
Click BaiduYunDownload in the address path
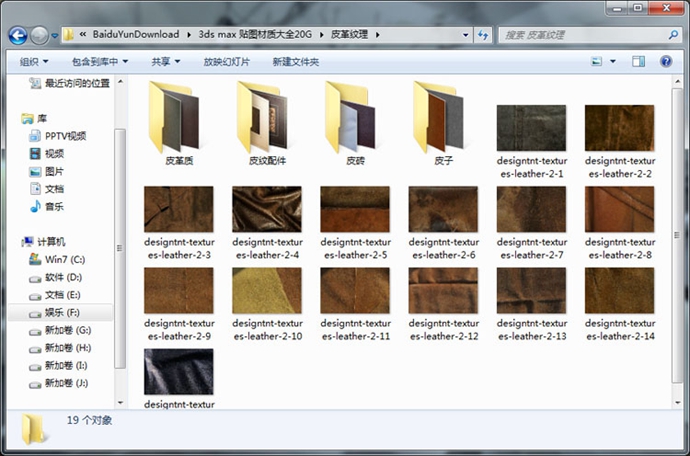coord(136,34)
